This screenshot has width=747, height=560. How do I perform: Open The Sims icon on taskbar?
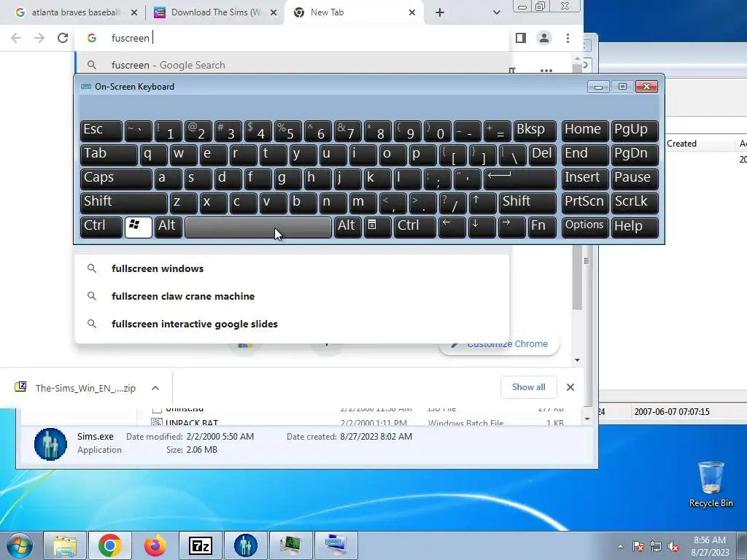click(x=246, y=545)
